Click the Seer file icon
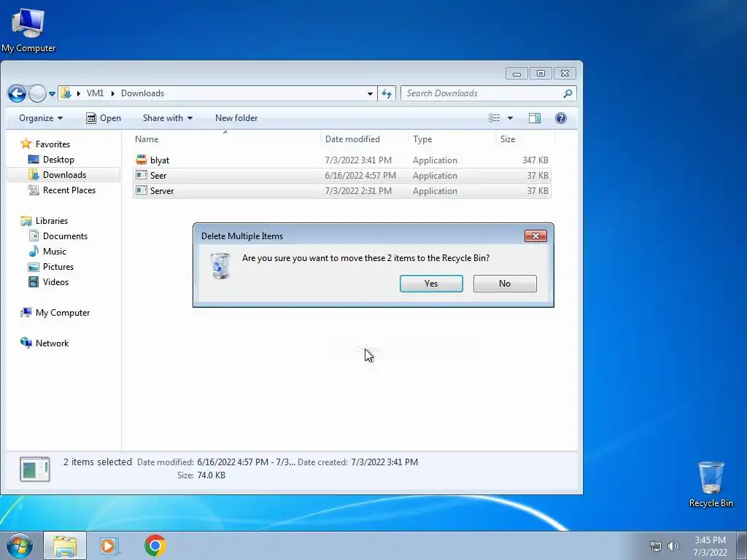This screenshot has width=747, height=560. pos(142,175)
